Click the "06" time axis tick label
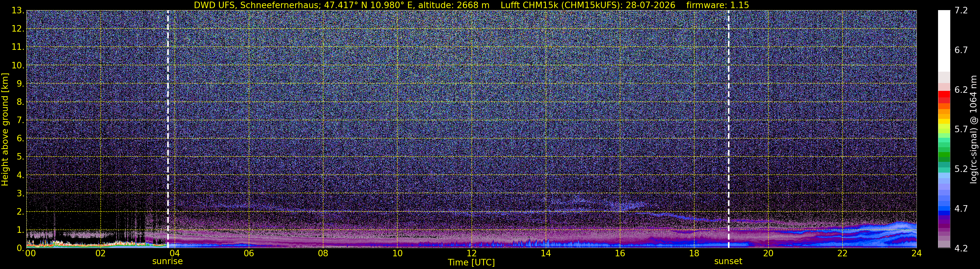This screenshot has height=269, width=980. (249, 253)
